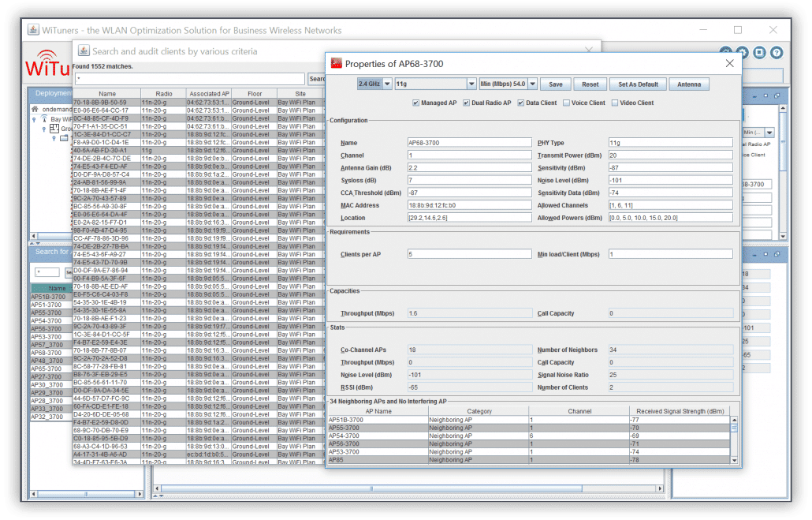Viewport: 812px width, 520px height.
Task: Sort clients by Name column header
Action: (x=107, y=94)
